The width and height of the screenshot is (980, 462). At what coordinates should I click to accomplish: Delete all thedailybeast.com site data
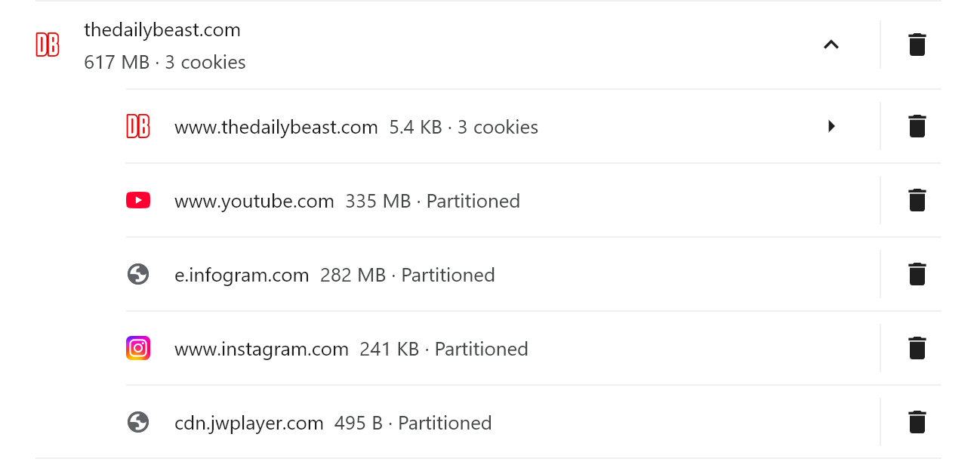coord(917,45)
